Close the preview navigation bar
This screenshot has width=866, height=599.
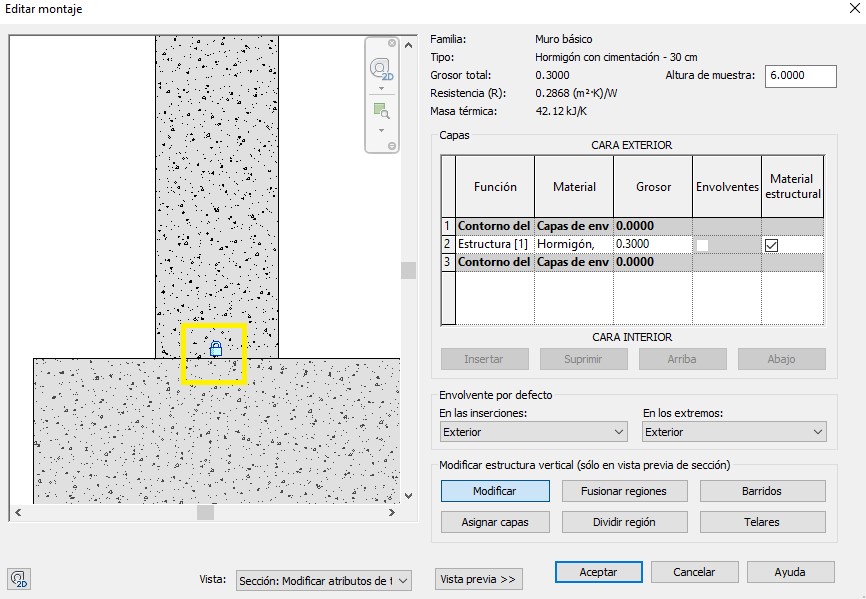[x=392, y=43]
